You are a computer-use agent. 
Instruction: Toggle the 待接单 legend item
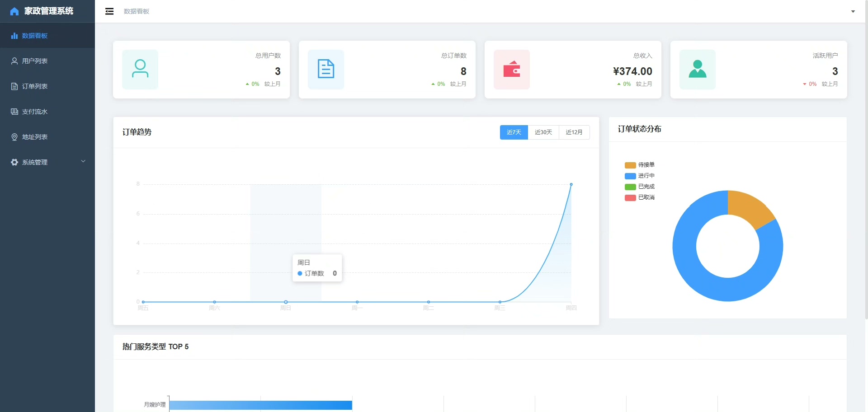coord(640,165)
